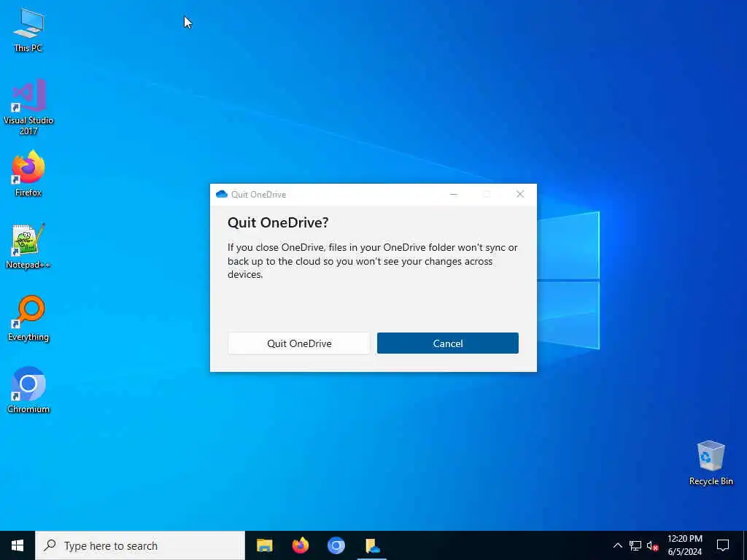This screenshot has height=560, width=747.
Task: Click the OneDrive cloud icon in title bar
Action: pyautogui.click(x=222, y=194)
